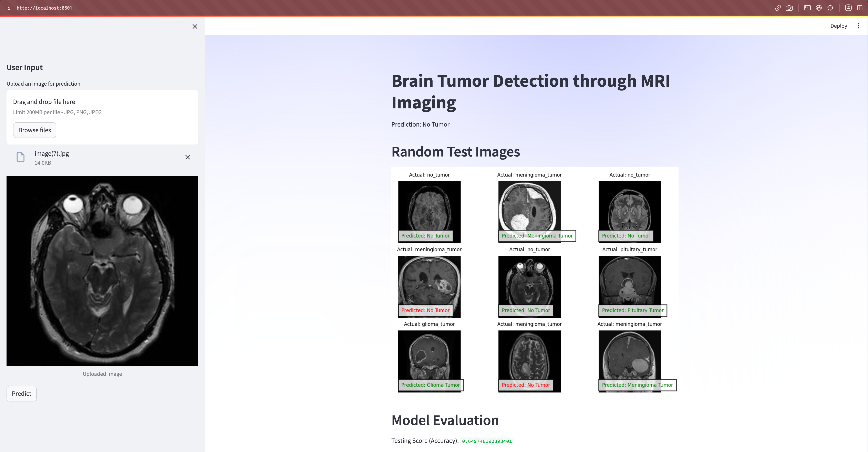Open the sliders settings icon

point(848,8)
